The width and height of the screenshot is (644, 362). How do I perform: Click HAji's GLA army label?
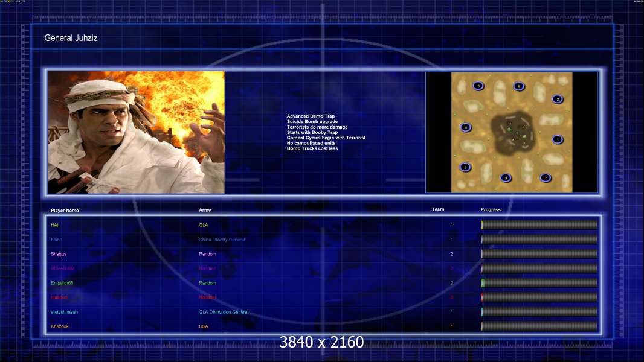pos(204,225)
